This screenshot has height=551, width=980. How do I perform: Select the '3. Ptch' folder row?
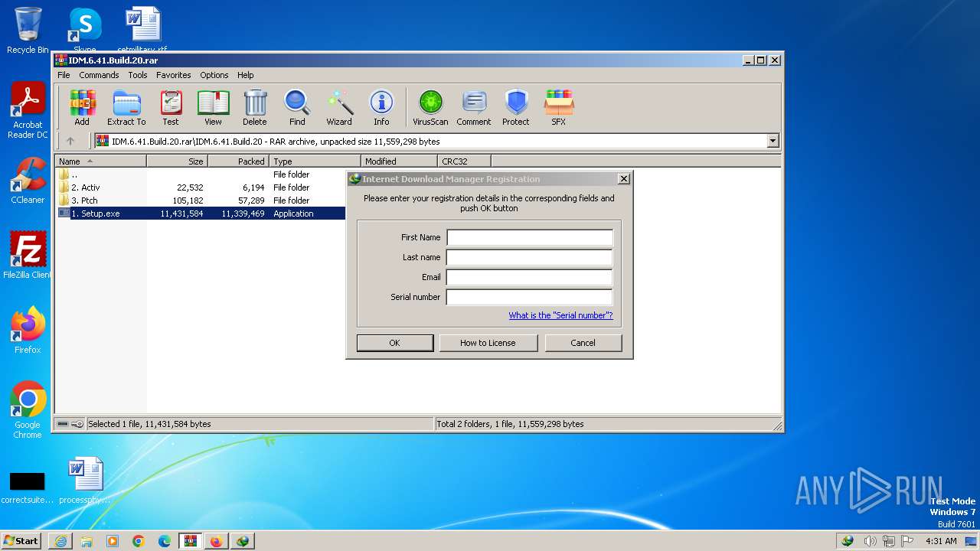click(201, 201)
